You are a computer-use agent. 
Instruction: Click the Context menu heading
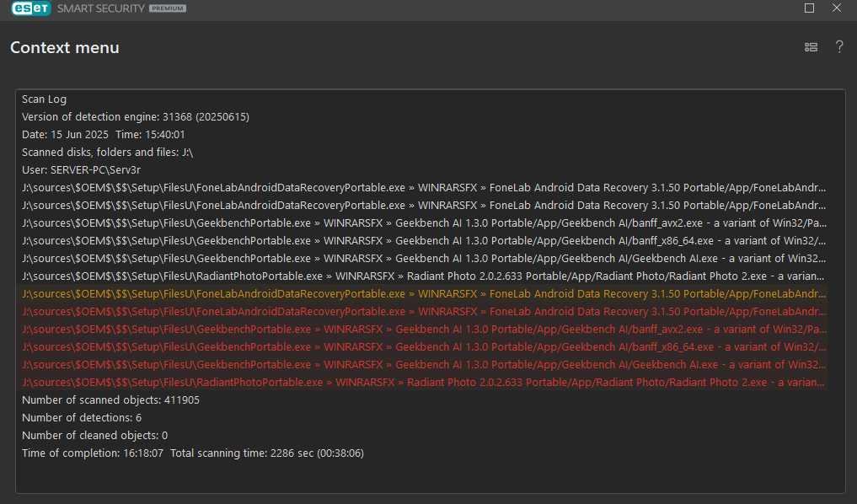point(65,47)
